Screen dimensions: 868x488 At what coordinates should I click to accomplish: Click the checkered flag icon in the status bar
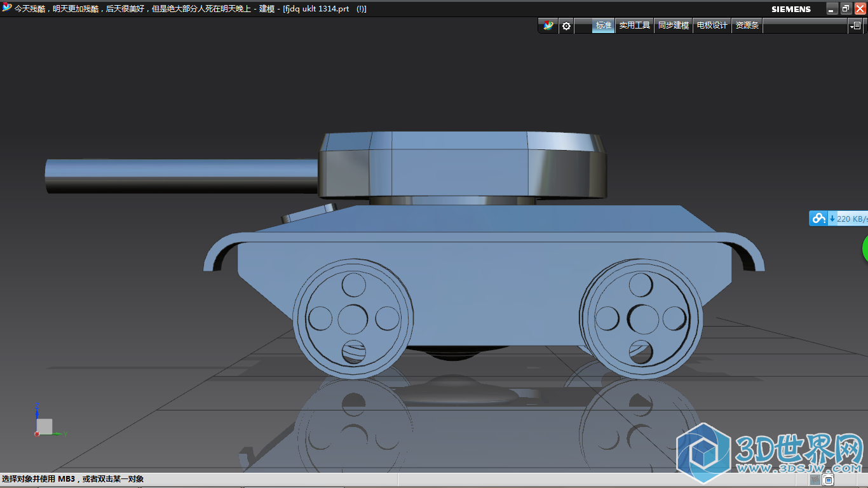[815, 480]
